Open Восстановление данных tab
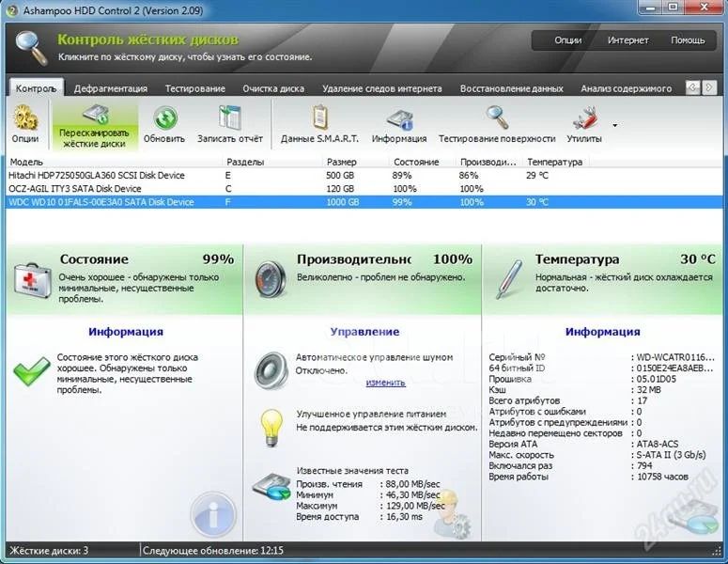 [512, 88]
